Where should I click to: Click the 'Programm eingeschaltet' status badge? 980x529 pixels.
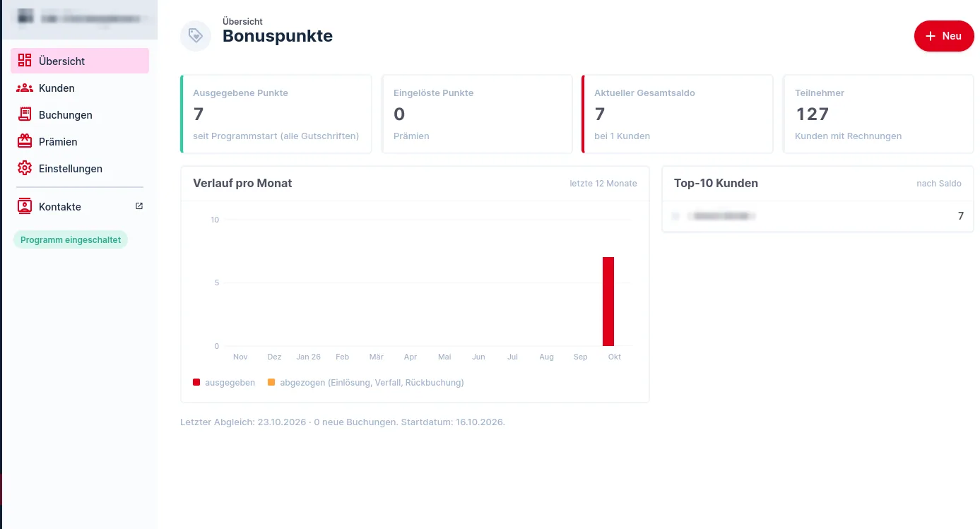pos(71,239)
